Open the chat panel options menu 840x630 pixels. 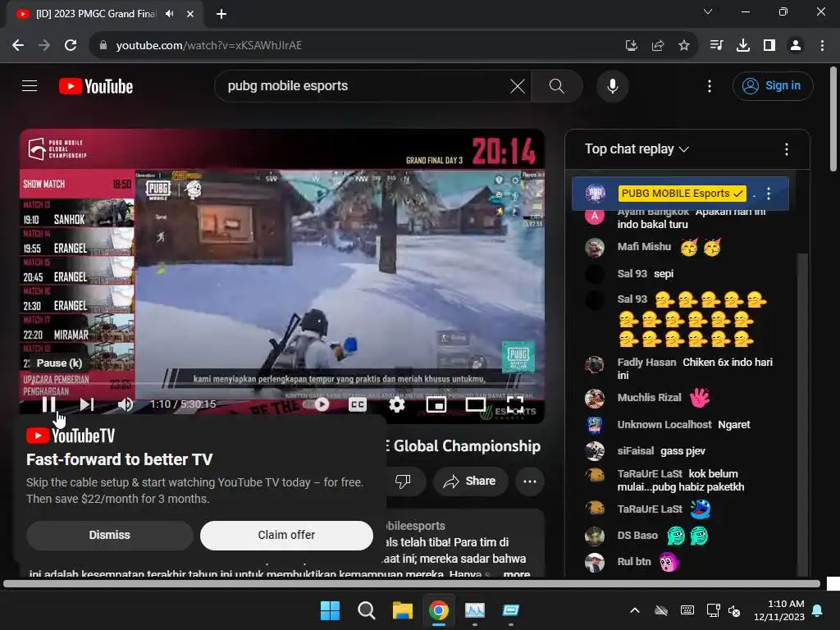point(787,149)
